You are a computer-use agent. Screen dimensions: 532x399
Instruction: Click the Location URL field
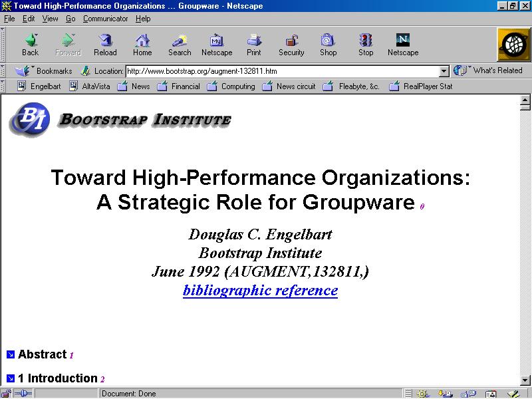click(282, 71)
